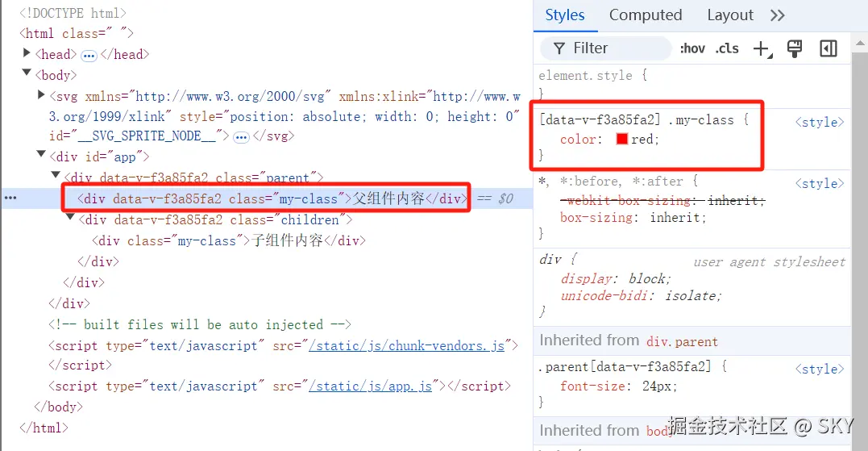The image size is (868, 451).
Task: Click the ellipsis badge inside svg tag
Action: (241, 137)
